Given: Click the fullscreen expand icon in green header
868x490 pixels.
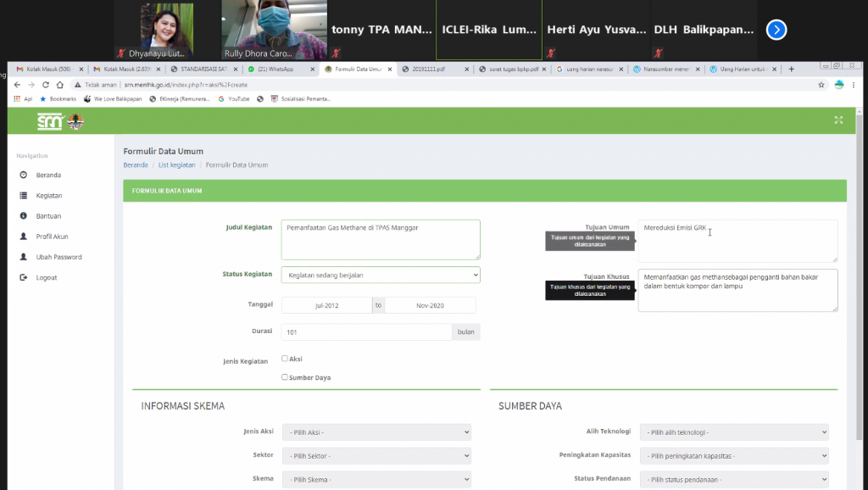Looking at the screenshot, I should click(x=838, y=120).
